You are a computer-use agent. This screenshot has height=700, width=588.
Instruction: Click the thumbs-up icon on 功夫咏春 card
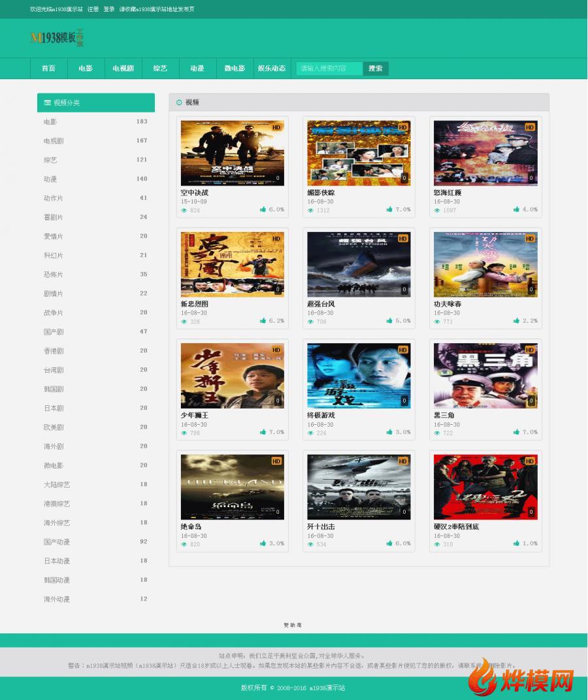pos(516,320)
